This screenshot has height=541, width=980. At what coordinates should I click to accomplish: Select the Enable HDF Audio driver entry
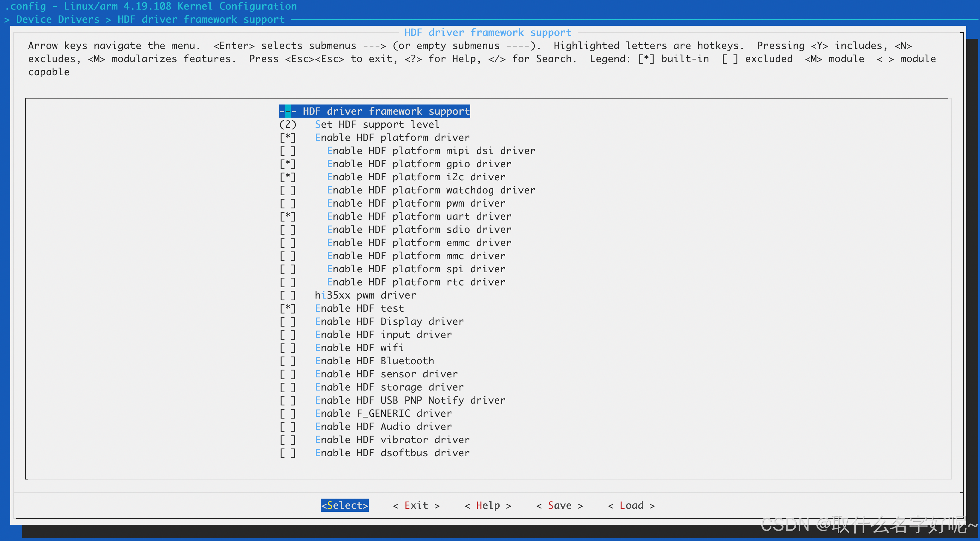click(383, 427)
